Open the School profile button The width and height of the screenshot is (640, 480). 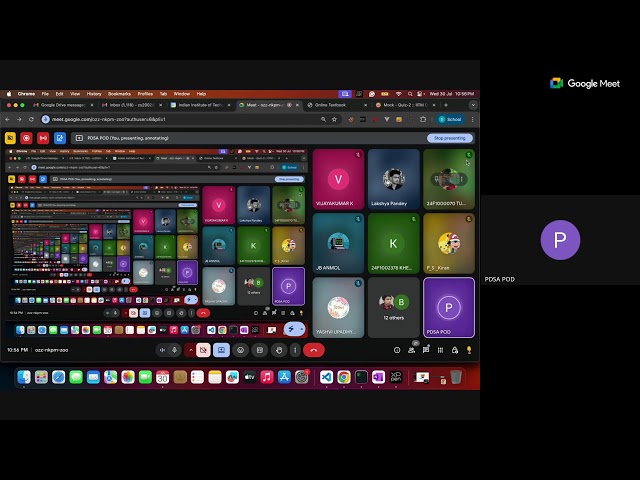point(450,119)
